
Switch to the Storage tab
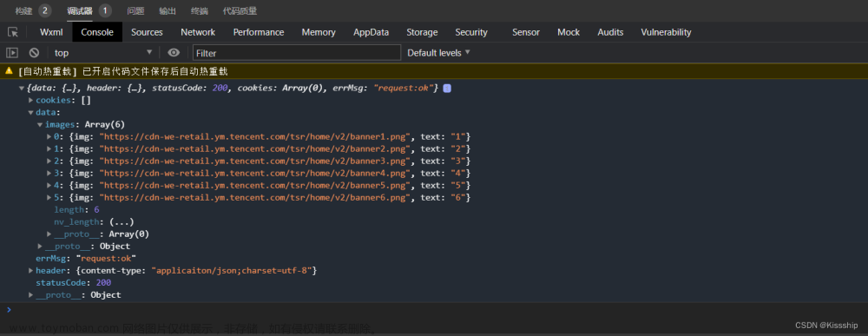click(x=422, y=32)
